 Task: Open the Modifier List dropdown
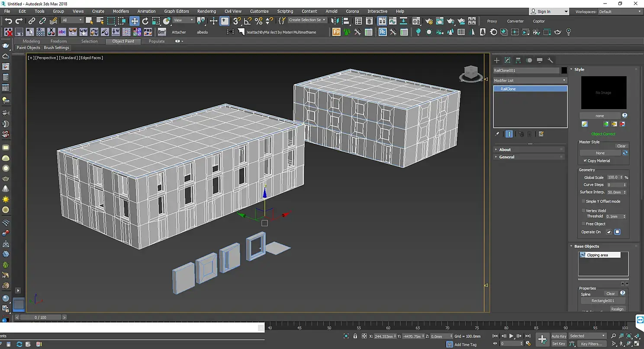click(530, 81)
